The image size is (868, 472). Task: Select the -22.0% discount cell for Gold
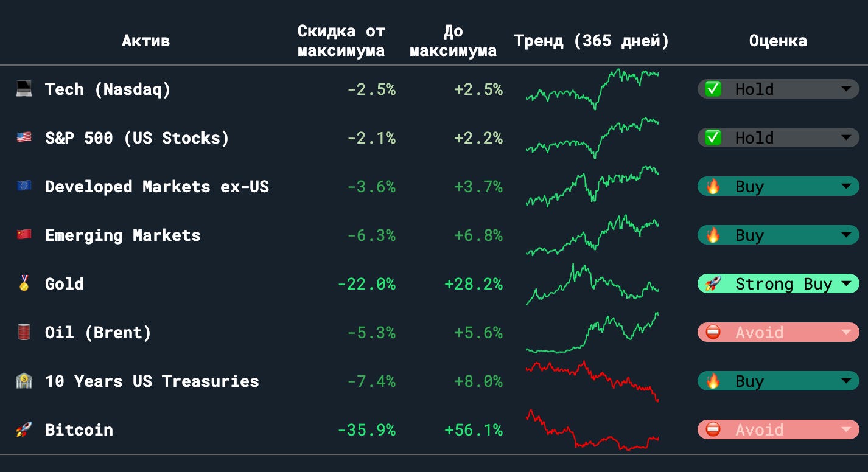click(x=367, y=284)
